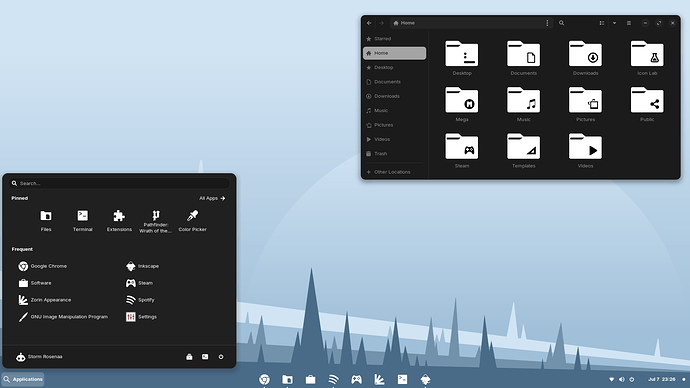The width and height of the screenshot is (690, 388).
Task: Select the Videos folder in Files
Action: point(585,151)
